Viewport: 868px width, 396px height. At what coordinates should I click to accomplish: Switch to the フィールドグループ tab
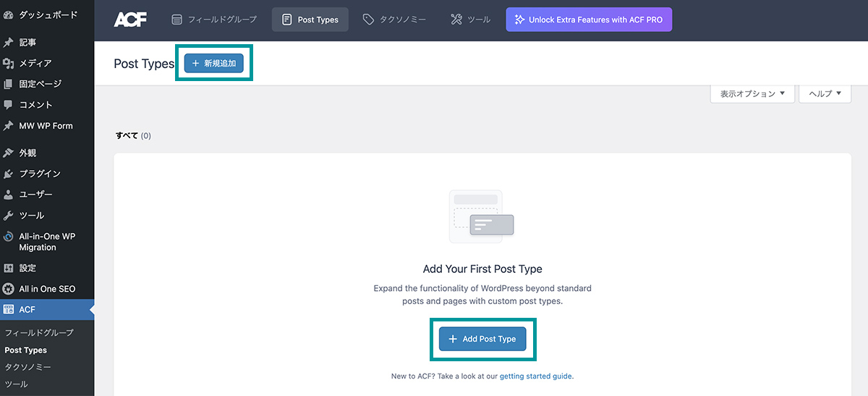[215, 20]
